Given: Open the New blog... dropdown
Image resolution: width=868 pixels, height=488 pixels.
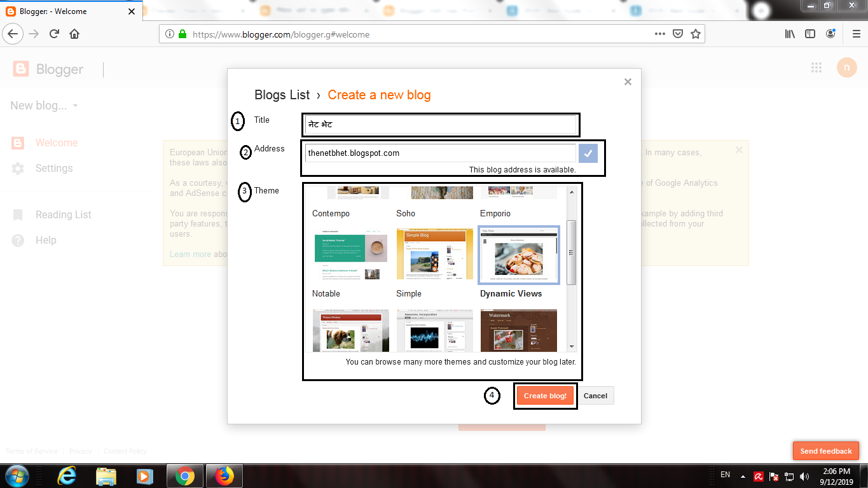Looking at the screenshot, I should coord(44,106).
